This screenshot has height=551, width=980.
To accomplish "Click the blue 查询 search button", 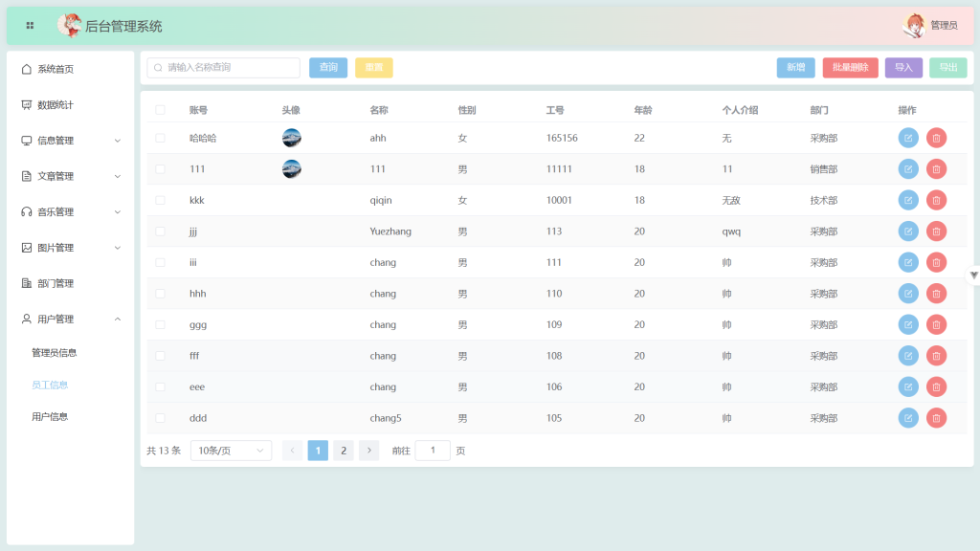I will coord(328,68).
